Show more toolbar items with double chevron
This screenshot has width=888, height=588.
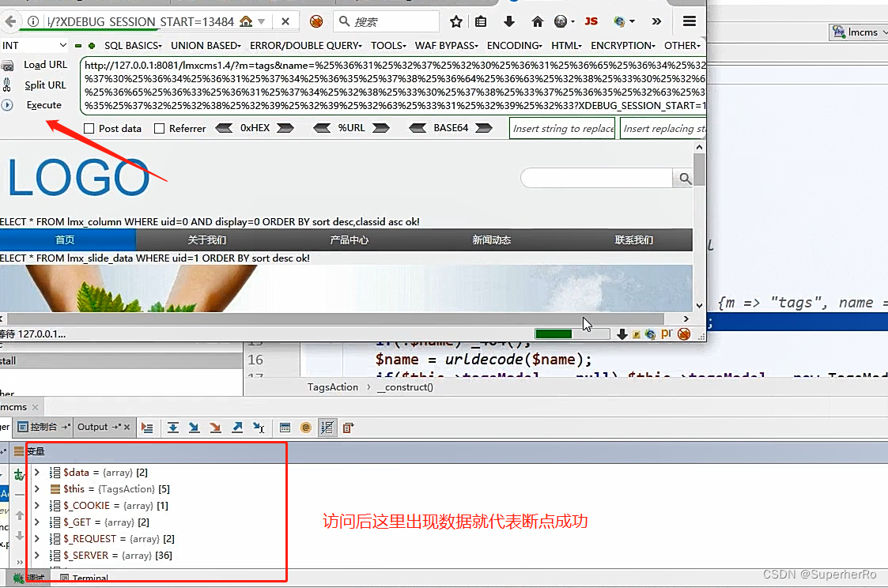(x=656, y=21)
